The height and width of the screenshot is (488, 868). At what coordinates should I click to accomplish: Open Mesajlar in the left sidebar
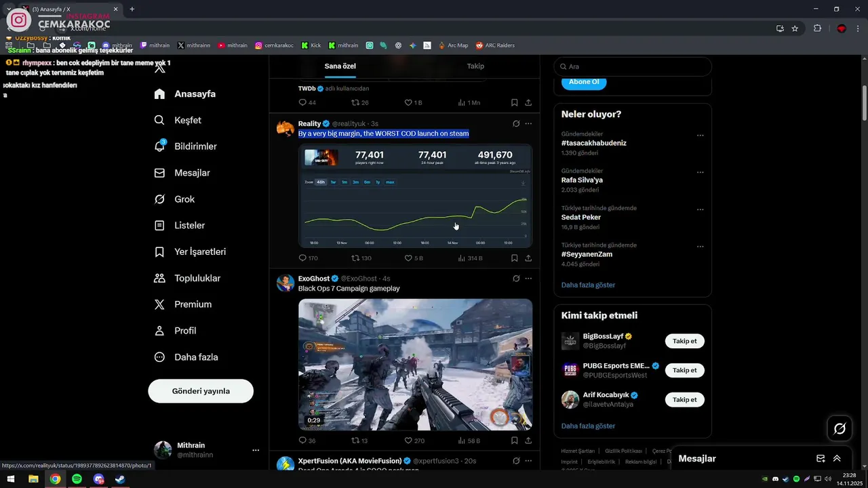[182, 173]
